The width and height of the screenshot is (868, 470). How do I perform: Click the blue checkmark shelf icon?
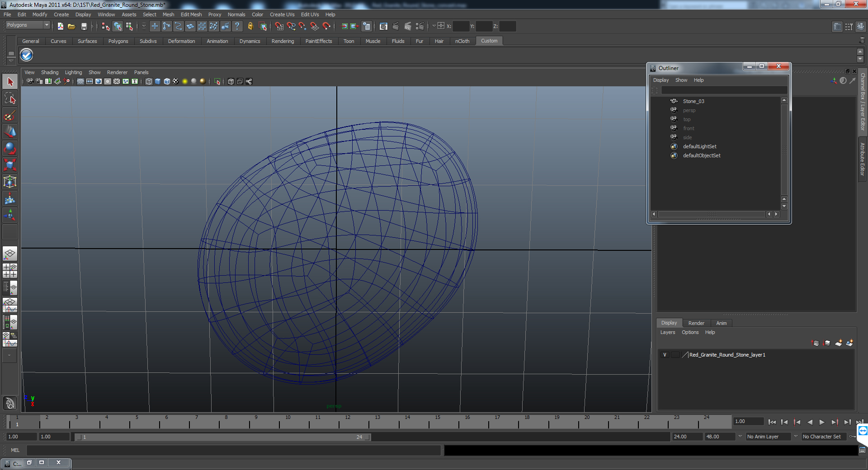point(27,55)
